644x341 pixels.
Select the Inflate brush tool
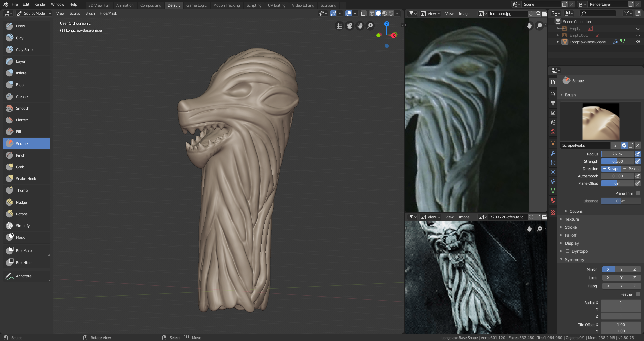click(x=26, y=73)
